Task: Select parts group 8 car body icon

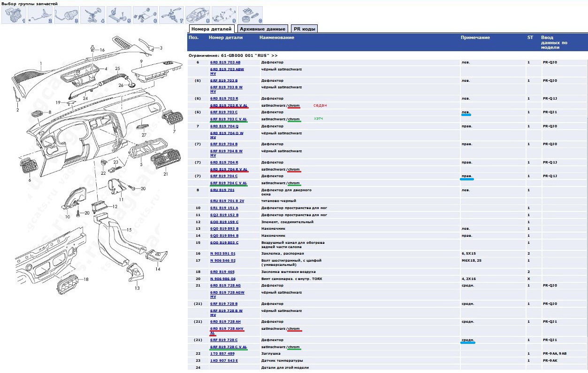Action: (198, 15)
